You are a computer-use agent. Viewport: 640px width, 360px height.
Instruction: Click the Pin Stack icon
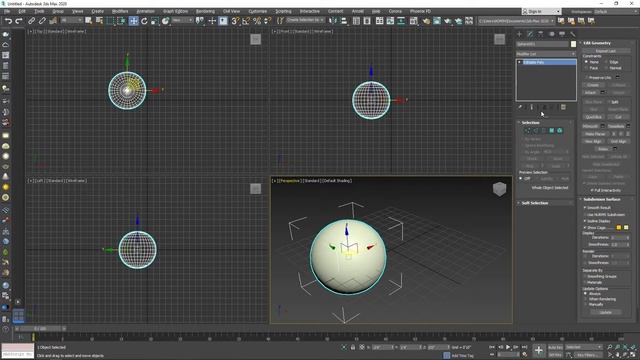[520, 107]
